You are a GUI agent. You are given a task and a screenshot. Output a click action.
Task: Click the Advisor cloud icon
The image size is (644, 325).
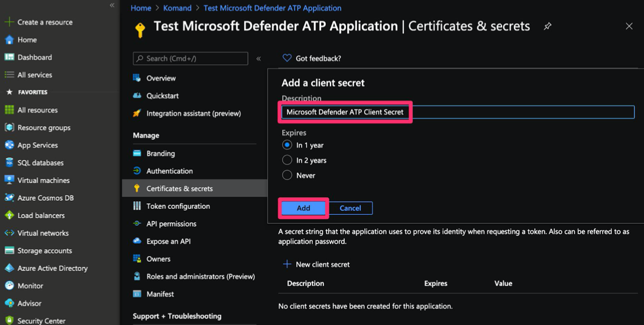pyautogui.click(x=9, y=303)
